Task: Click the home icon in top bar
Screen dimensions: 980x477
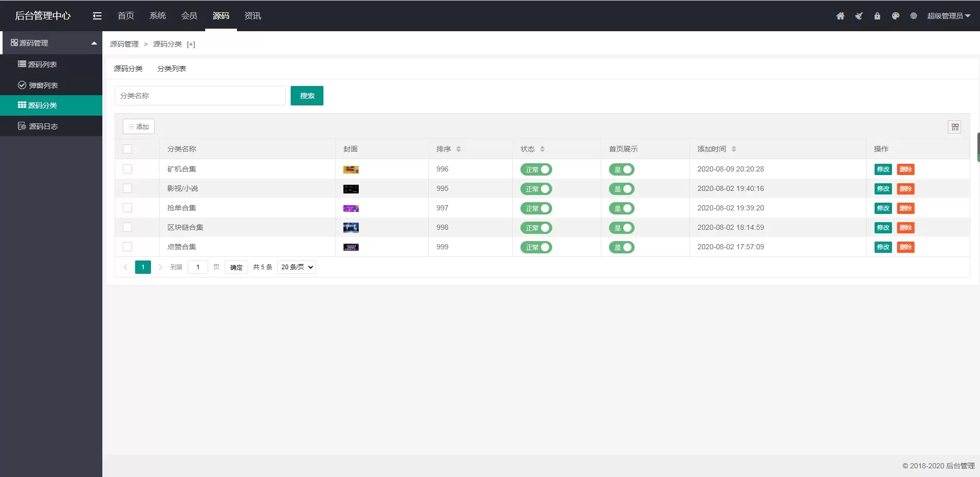Action: pos(840,16)
